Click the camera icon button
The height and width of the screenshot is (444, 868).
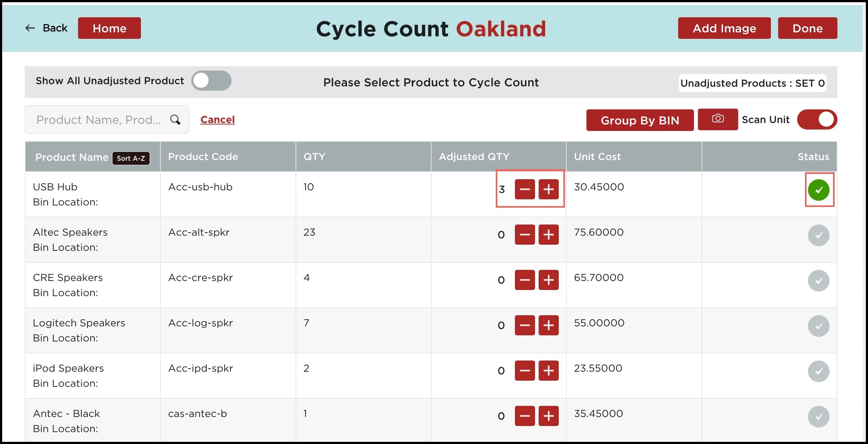(x=718, y=119)
